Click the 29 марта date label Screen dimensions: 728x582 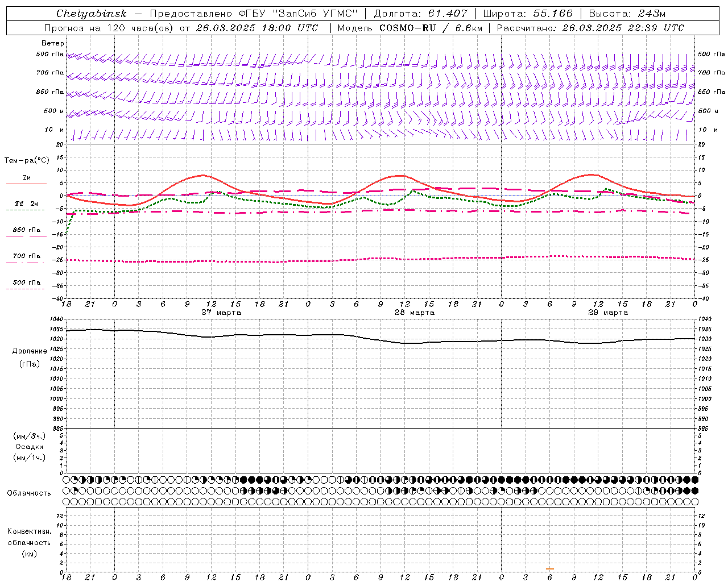[608, 313]
